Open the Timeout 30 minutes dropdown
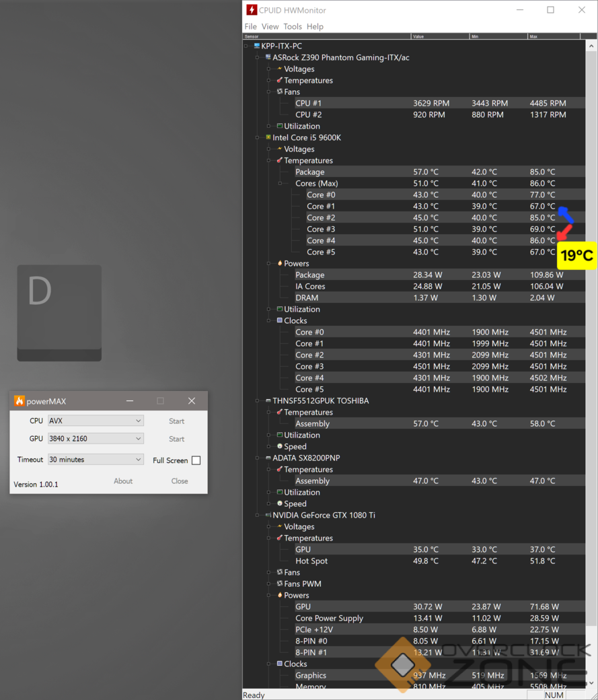The height and width of the screenshot is (700, 598). tap(96, 459)
